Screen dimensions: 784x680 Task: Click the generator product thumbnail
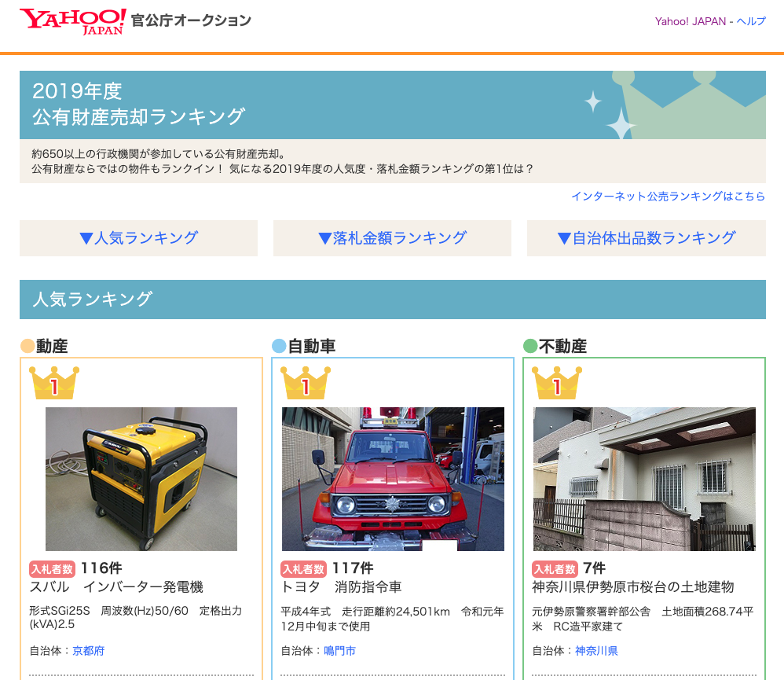pos(141,479)
